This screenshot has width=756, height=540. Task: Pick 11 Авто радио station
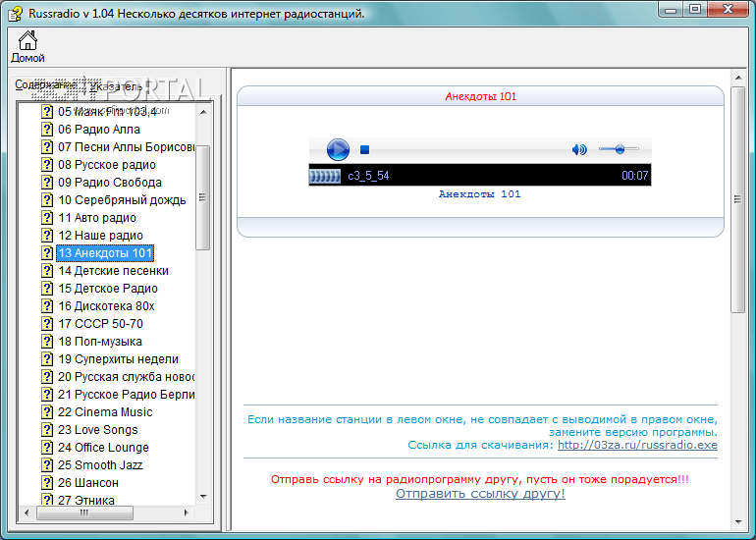pos(97,218)
